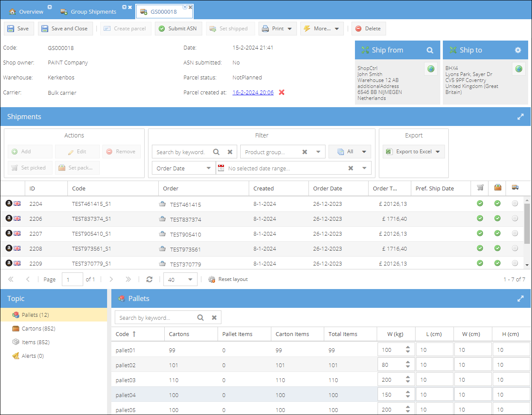
Task: Select Cartons (852) in Topic list
Action: pyautogui.click(x=38, y=328)
